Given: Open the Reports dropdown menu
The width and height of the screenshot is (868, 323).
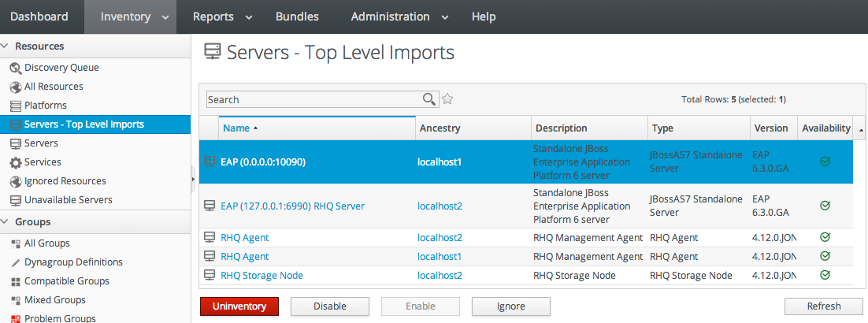Looking at the screenshot, I should tap(222, 17).
